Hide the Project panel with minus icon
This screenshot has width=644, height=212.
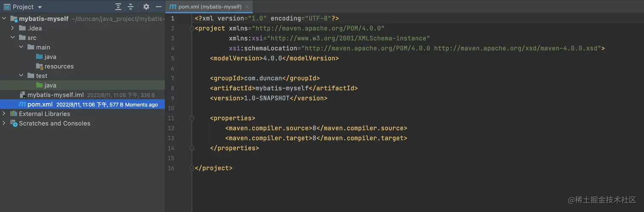(x=158, y=7)
